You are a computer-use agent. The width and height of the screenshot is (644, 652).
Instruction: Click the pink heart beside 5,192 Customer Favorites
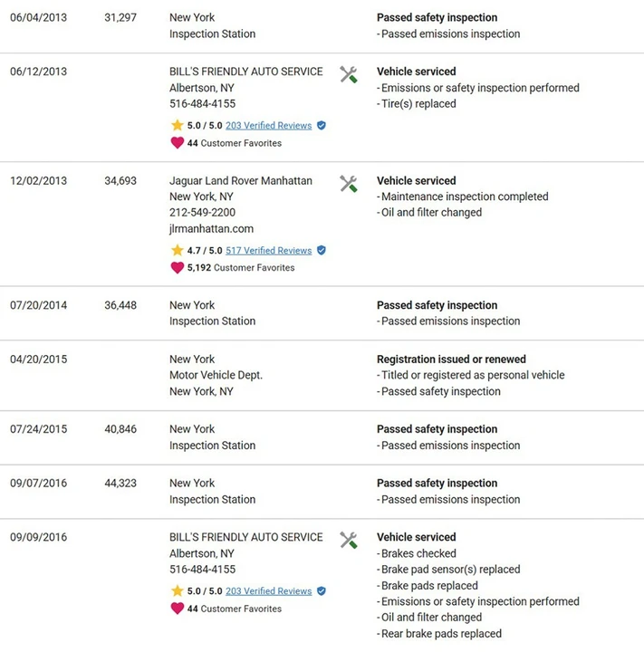[178, 267]
